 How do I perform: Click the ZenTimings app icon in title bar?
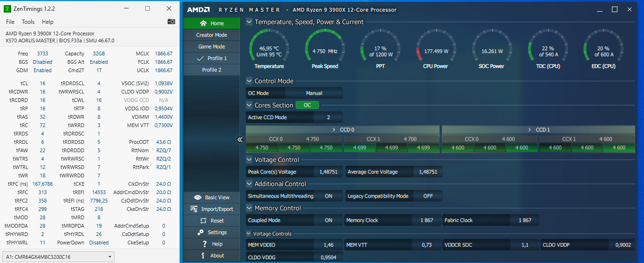(x=7, y=8)
